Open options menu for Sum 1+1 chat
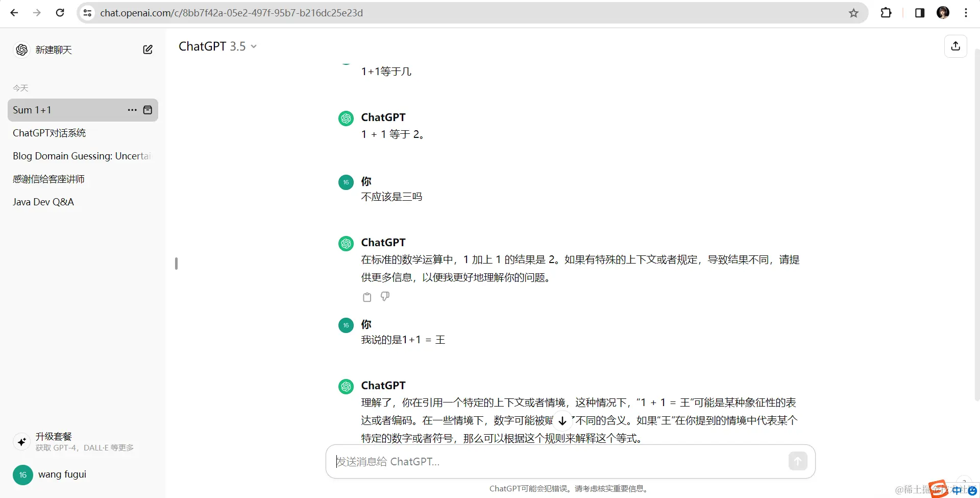The image size is (980, 498). [x=132, y=110]
